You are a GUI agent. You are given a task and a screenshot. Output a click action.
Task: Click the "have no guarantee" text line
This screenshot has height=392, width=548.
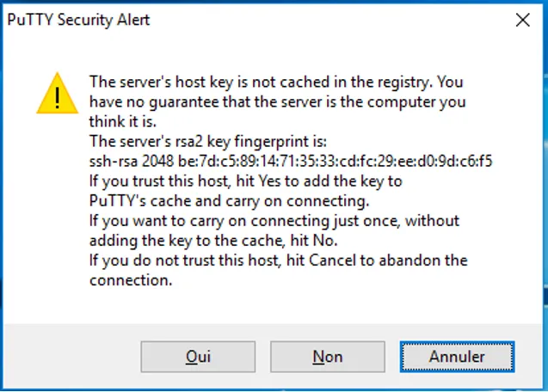click(x=277, y=101)
